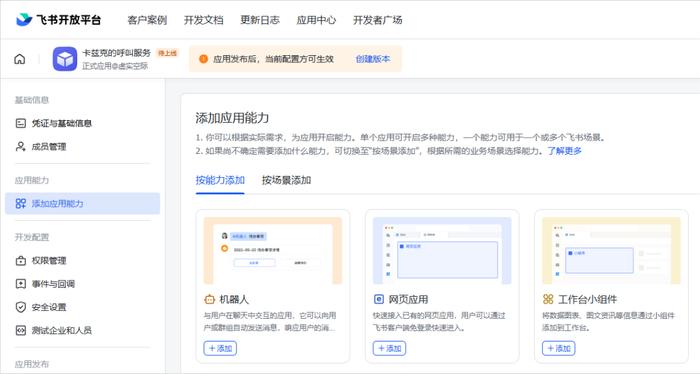Click the Feishu Open Platform logo
The height and width of the screenshot is (374, 700).
[58, 20]
